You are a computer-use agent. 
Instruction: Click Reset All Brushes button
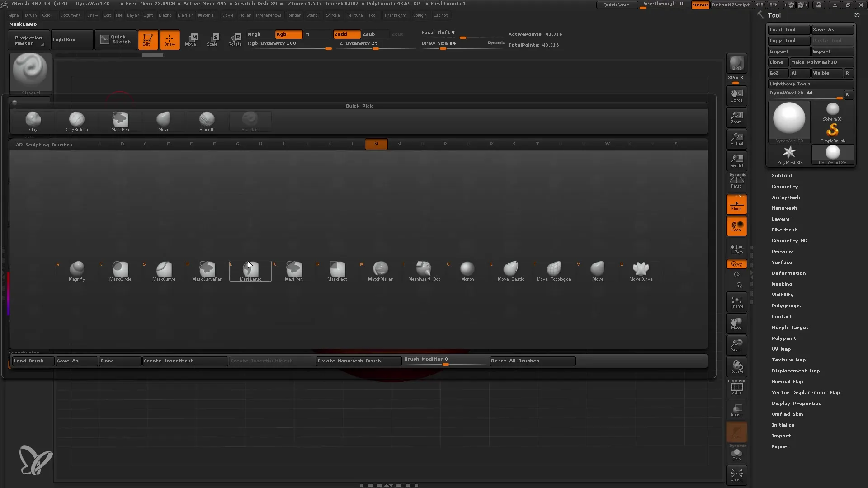tap(532, 361)
